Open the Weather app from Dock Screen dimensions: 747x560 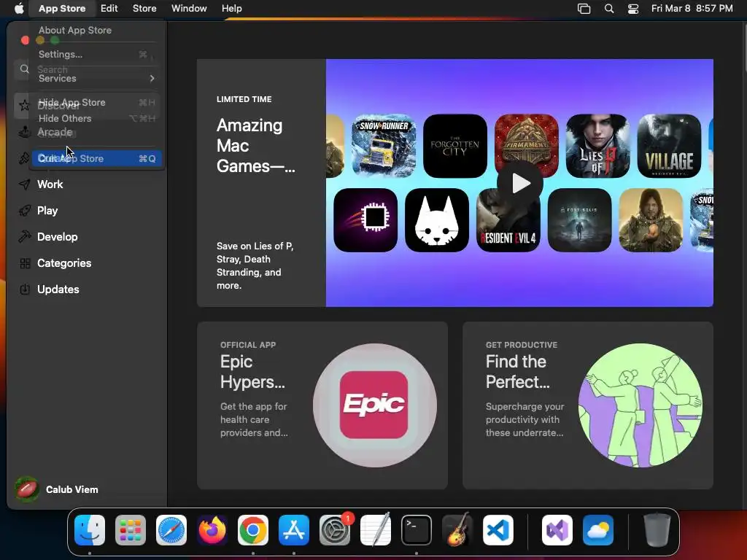598,530
